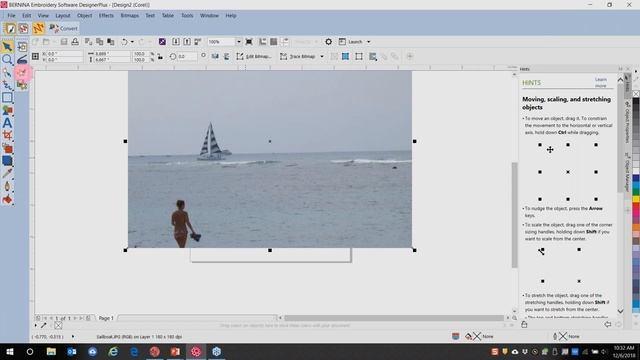This screenshot has height=360, width=640.
Task: Pick the yellow swatch in color palette
Action: coord(636,198)
